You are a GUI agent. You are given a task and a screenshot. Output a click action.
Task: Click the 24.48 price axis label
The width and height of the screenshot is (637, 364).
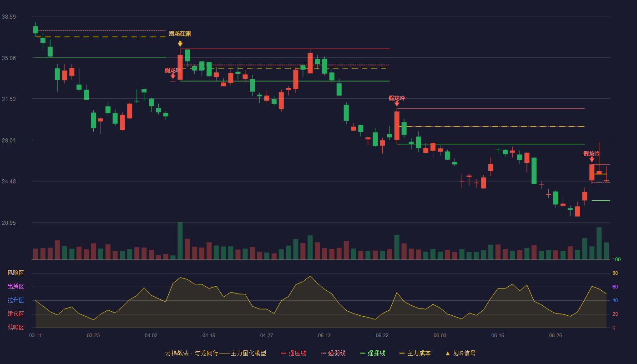[x=9, y=182]
